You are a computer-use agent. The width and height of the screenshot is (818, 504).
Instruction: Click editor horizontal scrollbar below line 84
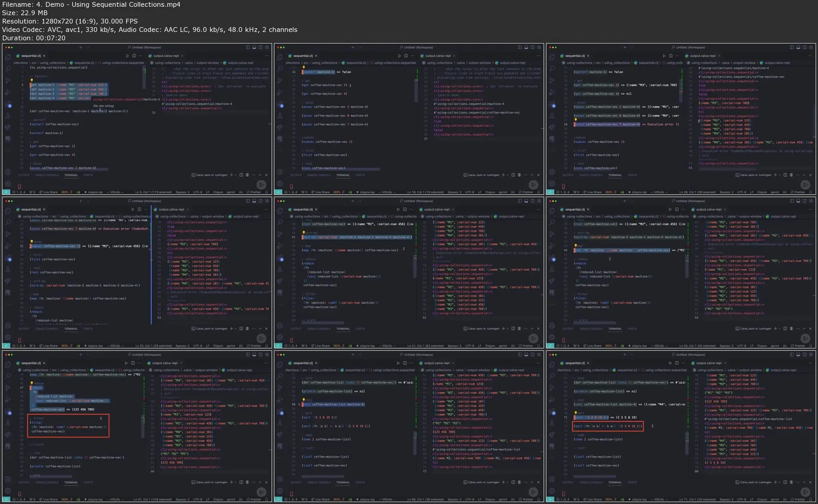(x=323, y=476)
